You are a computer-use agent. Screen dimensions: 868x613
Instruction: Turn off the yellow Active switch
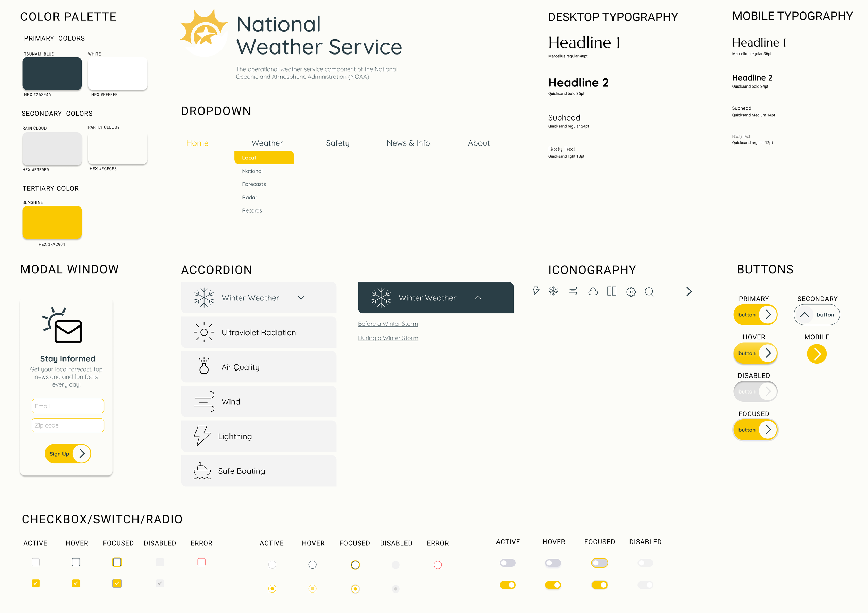click(508, 585)
